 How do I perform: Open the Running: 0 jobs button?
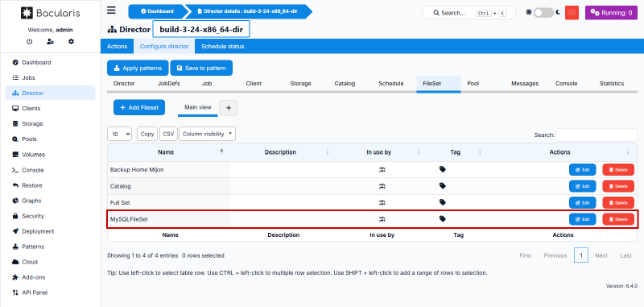pyautogui.click(x=611, y=13)
